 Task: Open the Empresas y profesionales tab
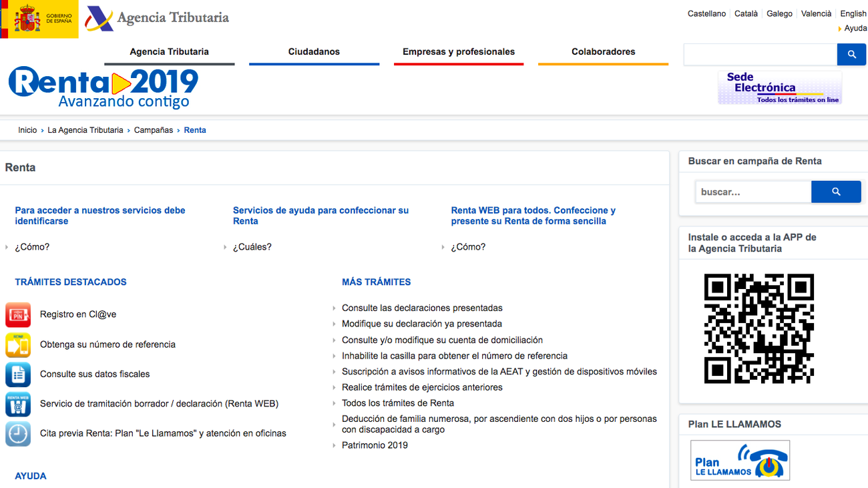pos(458,51)
